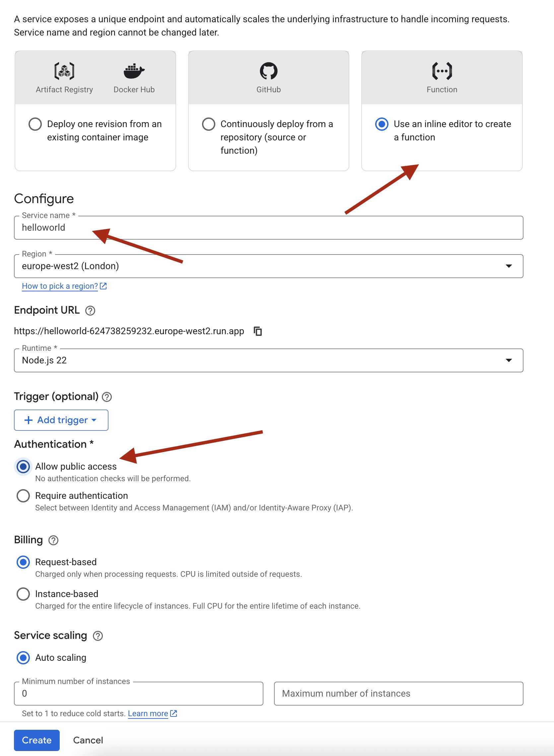554x756 pixels.
Task: Open the Add trigger dropdown button
Action: 61,420
